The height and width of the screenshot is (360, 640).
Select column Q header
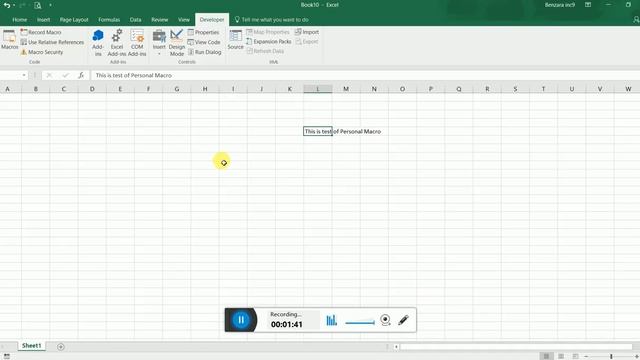coord(459,89)
